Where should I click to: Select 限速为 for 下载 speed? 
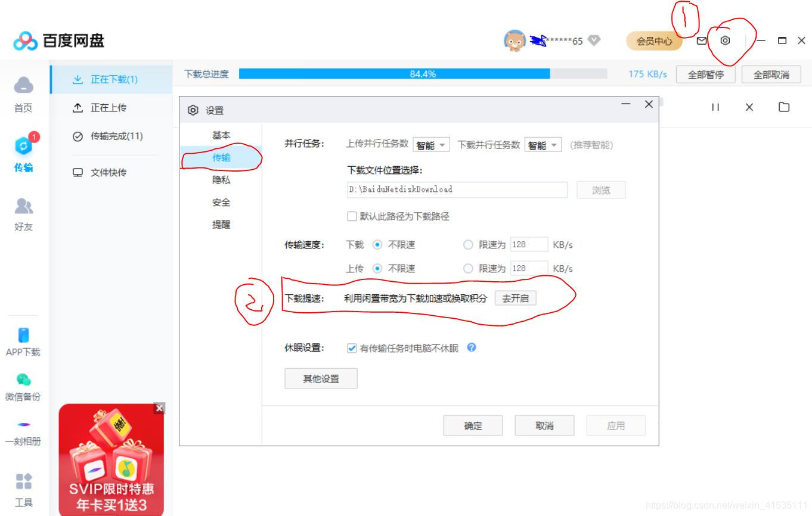click(468, 245)
